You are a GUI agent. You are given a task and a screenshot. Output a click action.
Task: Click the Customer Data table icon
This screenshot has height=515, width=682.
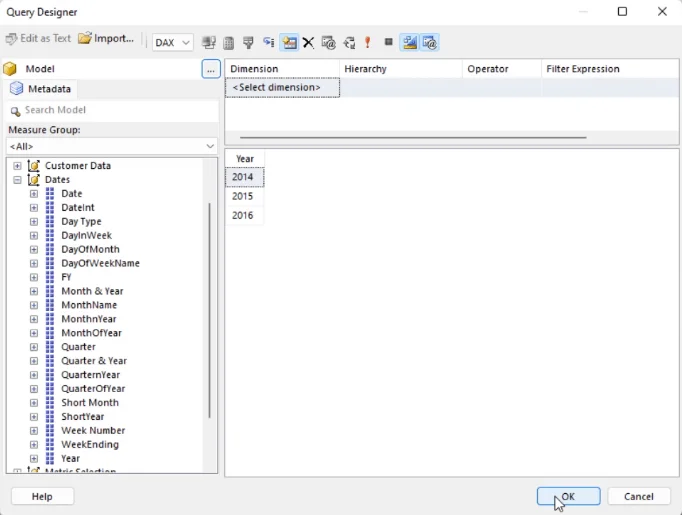pyautogui.click(x=33, y=165)
